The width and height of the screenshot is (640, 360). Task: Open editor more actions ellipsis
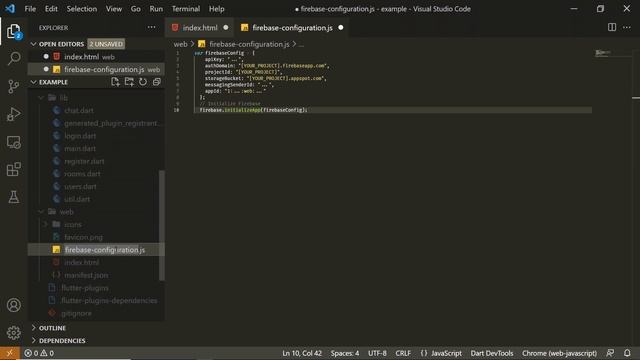627,27
